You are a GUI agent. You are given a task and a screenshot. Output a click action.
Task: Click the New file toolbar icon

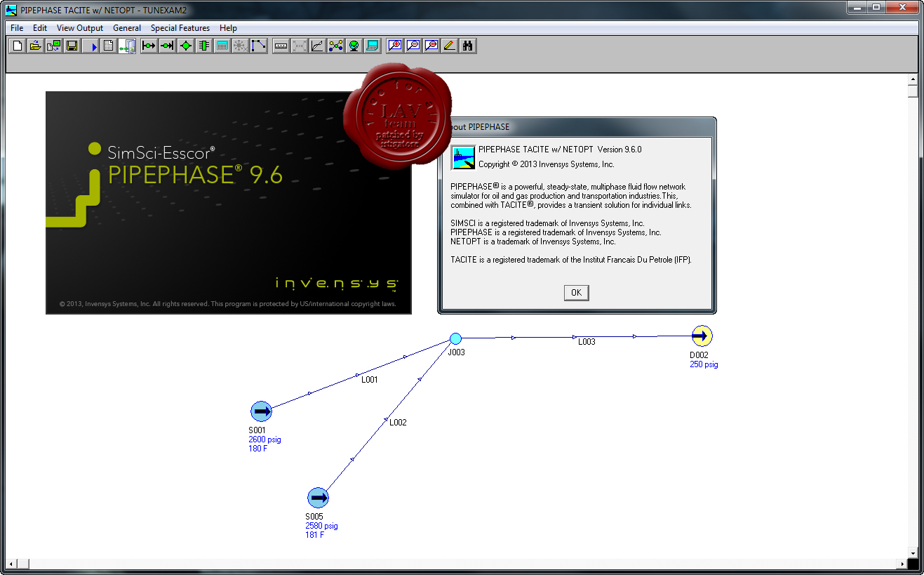pyautogui.click(x=17, y=46)
